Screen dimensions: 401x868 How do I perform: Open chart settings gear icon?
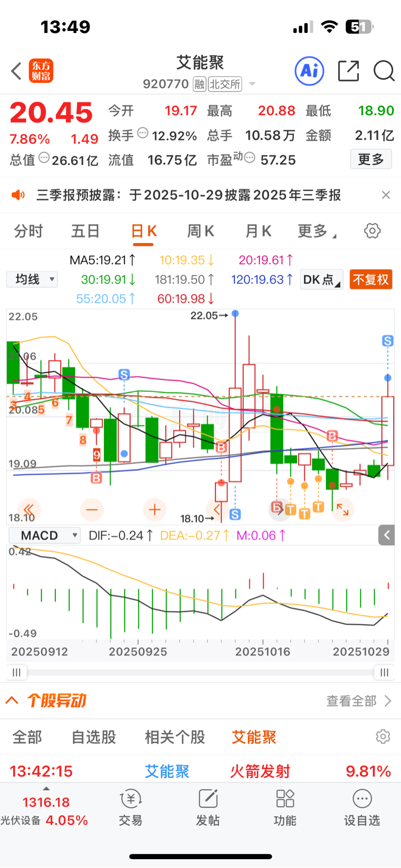(x=372, y=231)
